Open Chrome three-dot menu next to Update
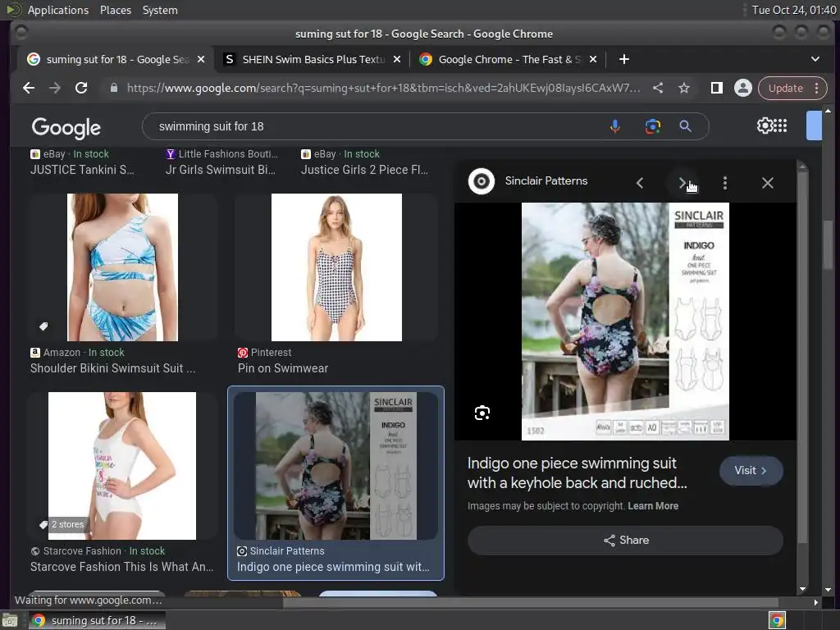 coord(816,88)
